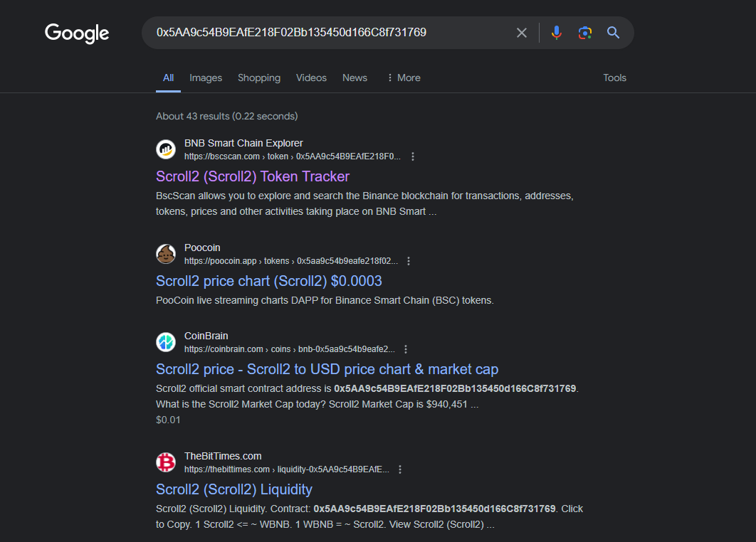Click the PooCoin live streaming charts snippet

325,301
